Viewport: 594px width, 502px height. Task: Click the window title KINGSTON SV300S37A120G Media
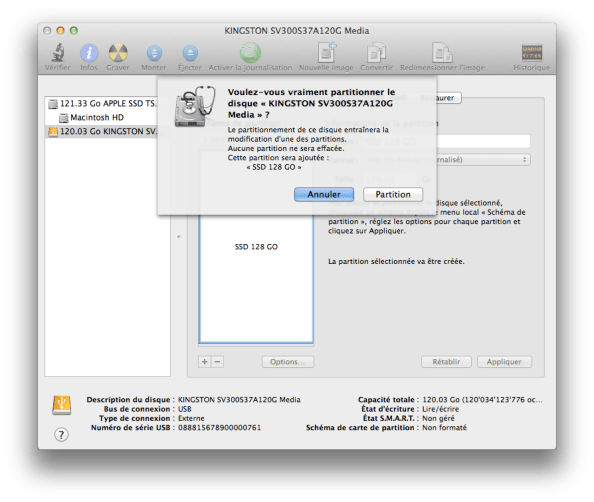pos(297,31)
